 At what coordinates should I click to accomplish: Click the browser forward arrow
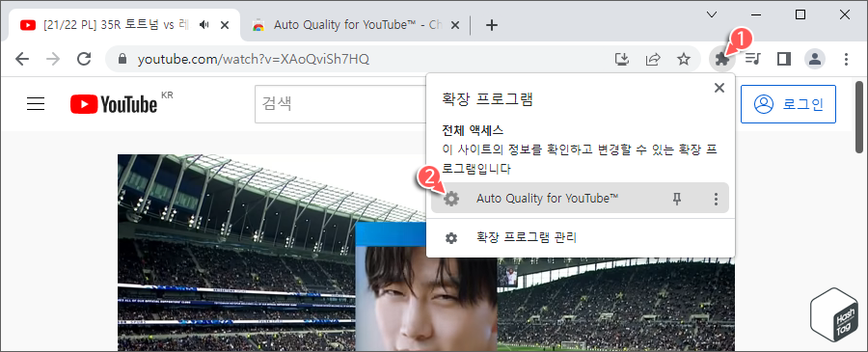pos(53,59)
